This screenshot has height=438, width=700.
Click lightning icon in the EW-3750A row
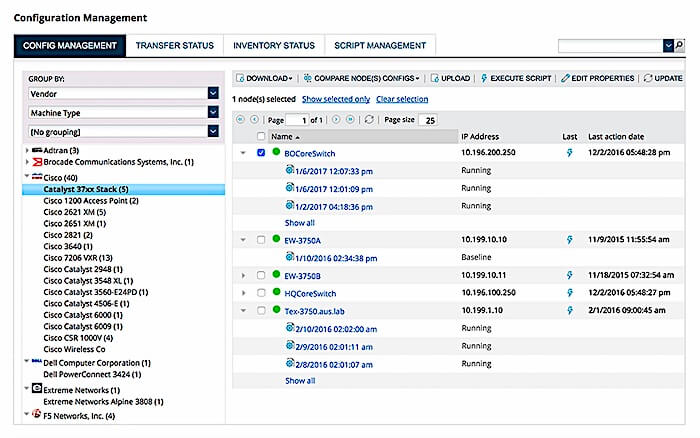(x=570, y=240)
